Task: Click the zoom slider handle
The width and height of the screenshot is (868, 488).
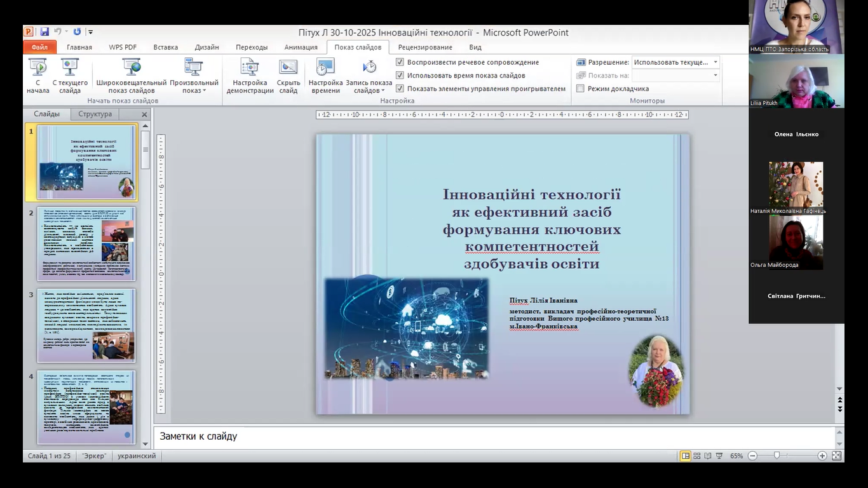Action: point(776,456)
